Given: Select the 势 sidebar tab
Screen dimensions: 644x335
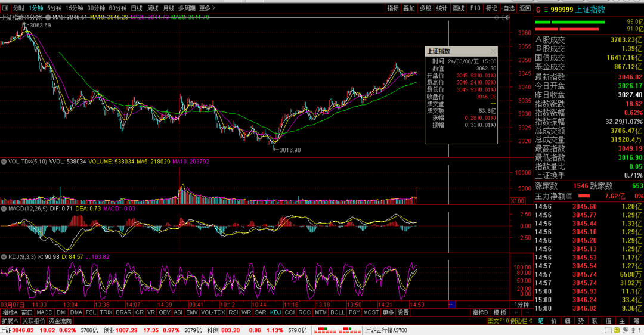Looking at the screenshot, I should click(x=581, y=321).
